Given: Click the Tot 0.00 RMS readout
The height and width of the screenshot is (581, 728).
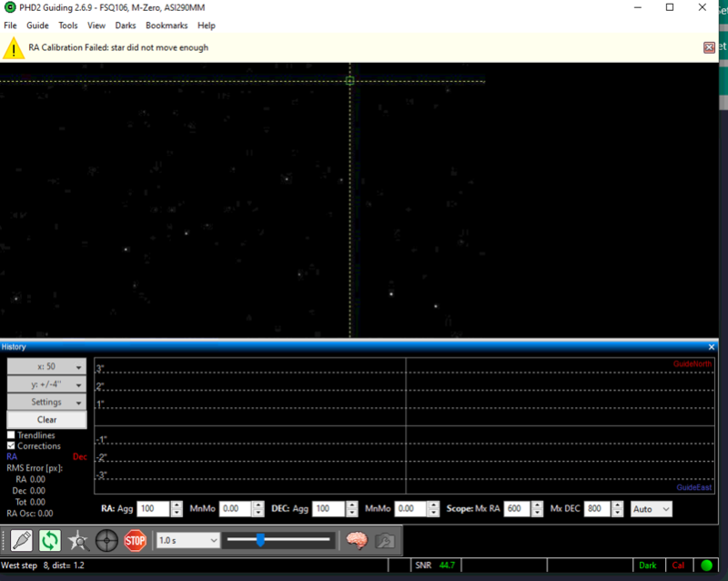Looking at the screenshot, I should click(30, 502).
